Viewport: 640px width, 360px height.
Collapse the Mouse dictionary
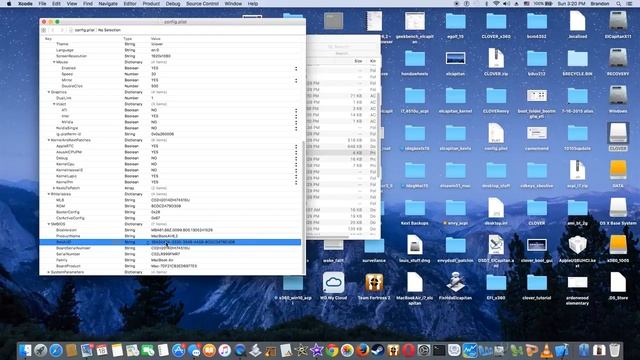pyautogui.click(x=54, y=62)
